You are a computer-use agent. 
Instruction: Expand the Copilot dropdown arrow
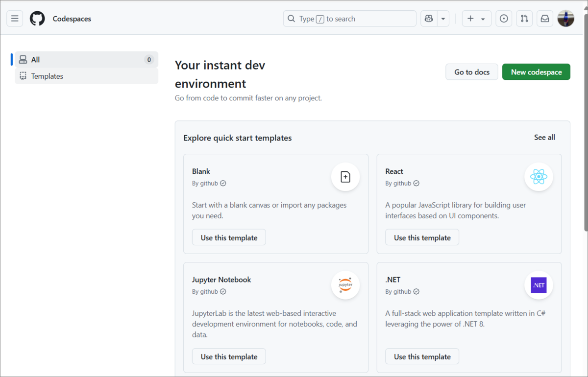pyautogui.click(x=442, y=18)
